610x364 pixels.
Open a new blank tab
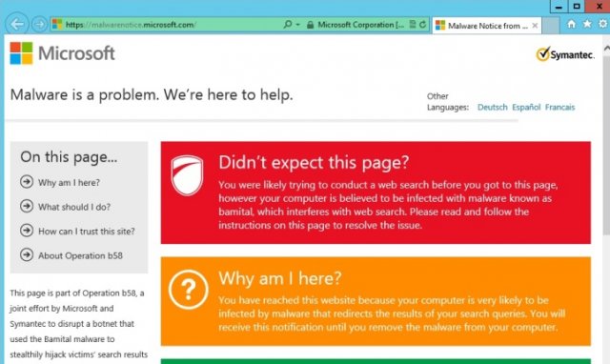(551, 26)
